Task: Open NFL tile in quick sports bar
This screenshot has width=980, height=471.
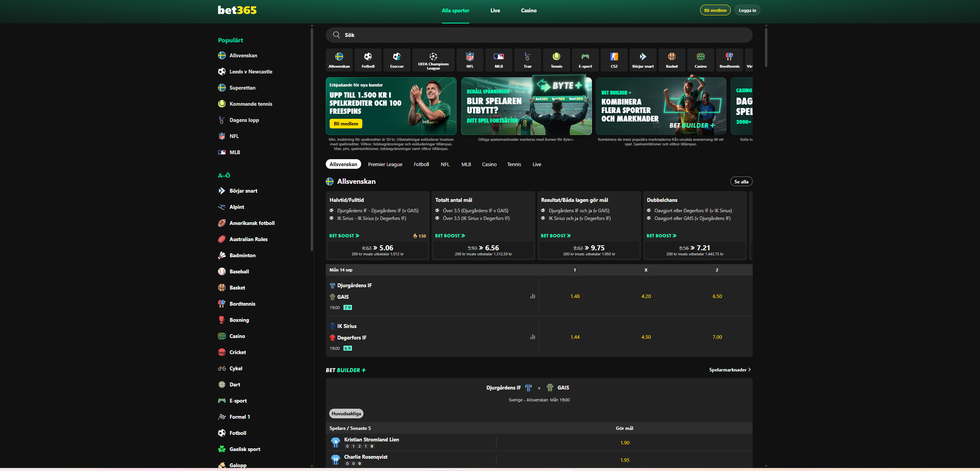Action: coord(470,60)
